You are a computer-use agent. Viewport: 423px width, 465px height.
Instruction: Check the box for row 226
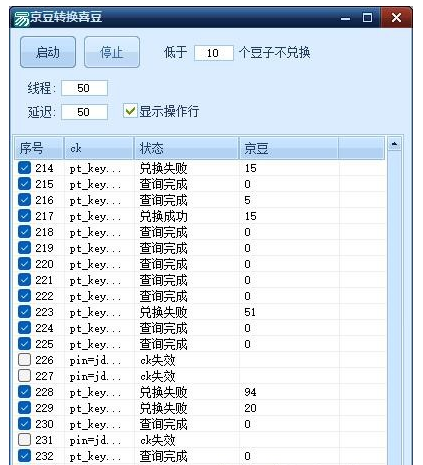tap(24, 360)
